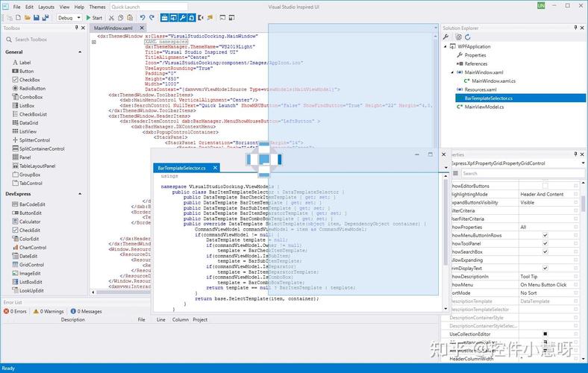Viewport: 588px width, 373px height.
Task: Click the Properties panel Search field
Action: click(523, 173)
